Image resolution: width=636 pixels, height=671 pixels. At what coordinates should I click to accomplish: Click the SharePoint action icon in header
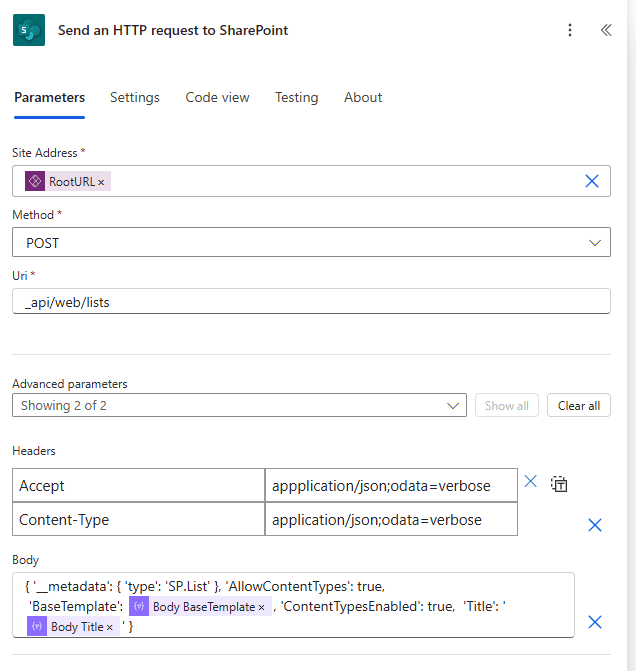pyautogui.click(x=29, y=30)
